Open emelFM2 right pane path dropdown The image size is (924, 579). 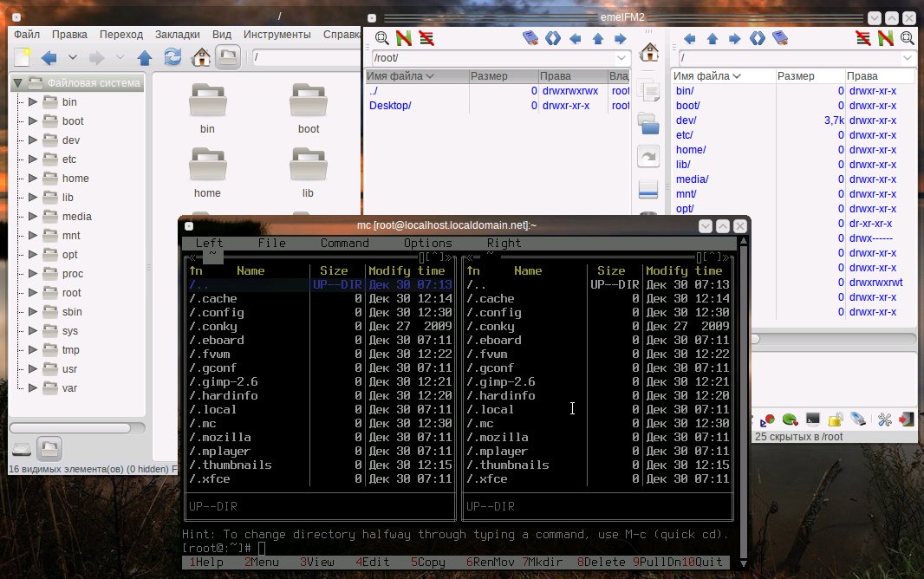click(x=907, y=58)
